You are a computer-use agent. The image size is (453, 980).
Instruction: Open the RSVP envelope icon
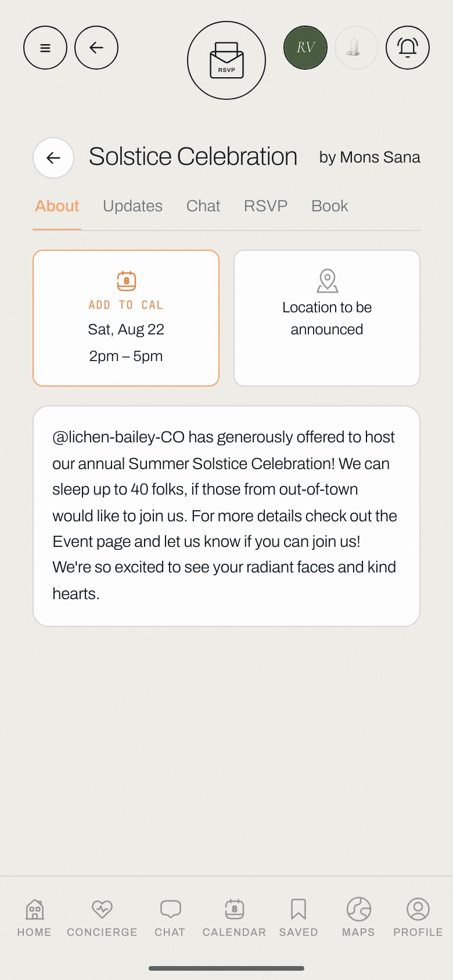[x=227, y=60]
